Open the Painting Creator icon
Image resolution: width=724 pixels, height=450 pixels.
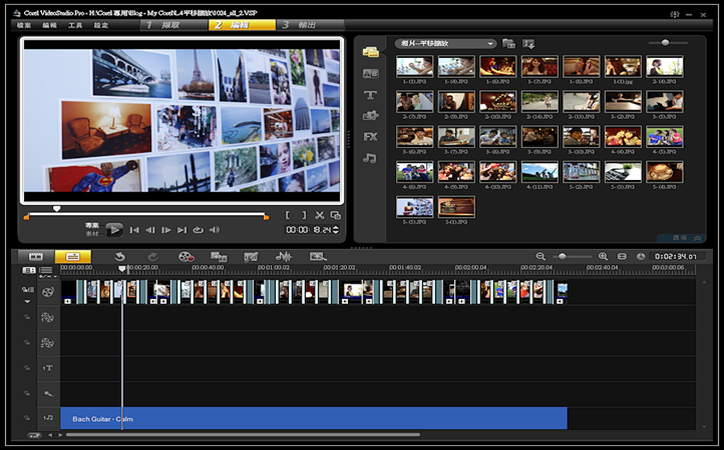coord(251,257)
